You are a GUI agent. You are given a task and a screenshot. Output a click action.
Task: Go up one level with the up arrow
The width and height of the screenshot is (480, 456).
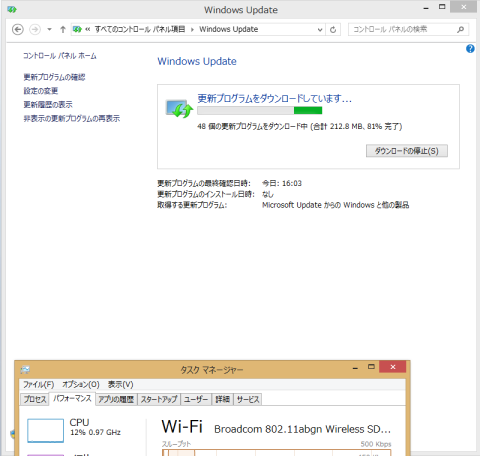click(63, 30)
